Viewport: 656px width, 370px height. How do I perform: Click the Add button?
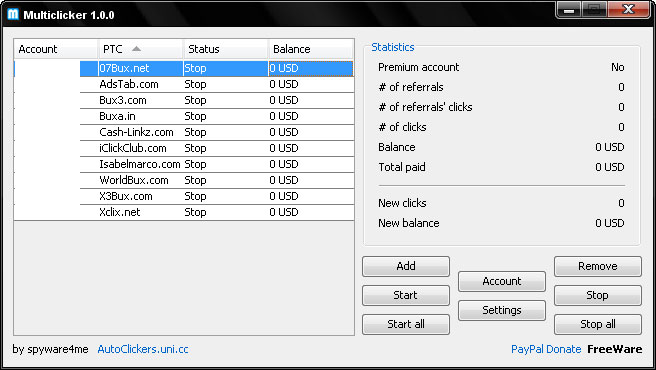tap(406, 266)
